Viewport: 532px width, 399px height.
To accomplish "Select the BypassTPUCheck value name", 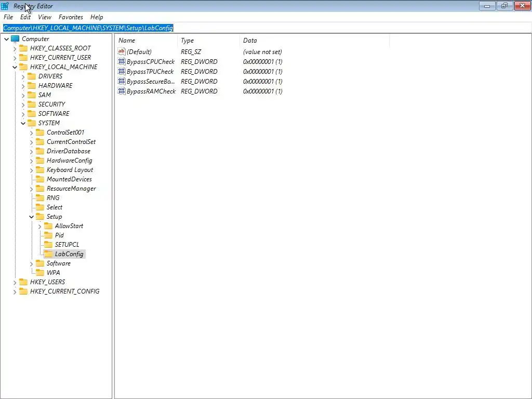I will pos(150,71).
